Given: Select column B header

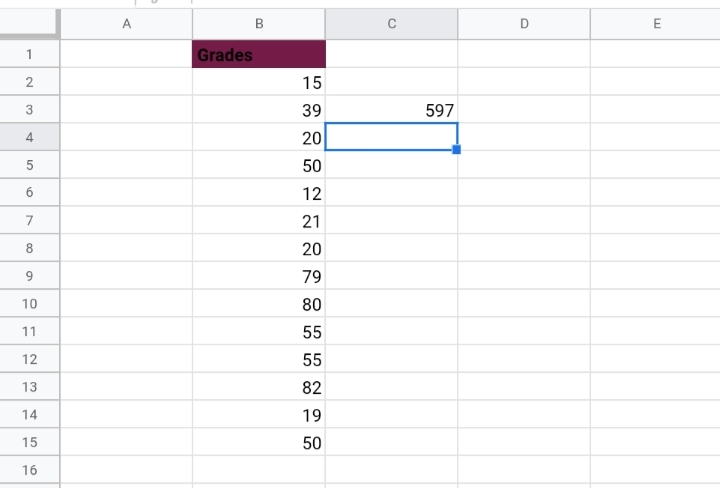Looking at the screenshot, I should point(259,24).
